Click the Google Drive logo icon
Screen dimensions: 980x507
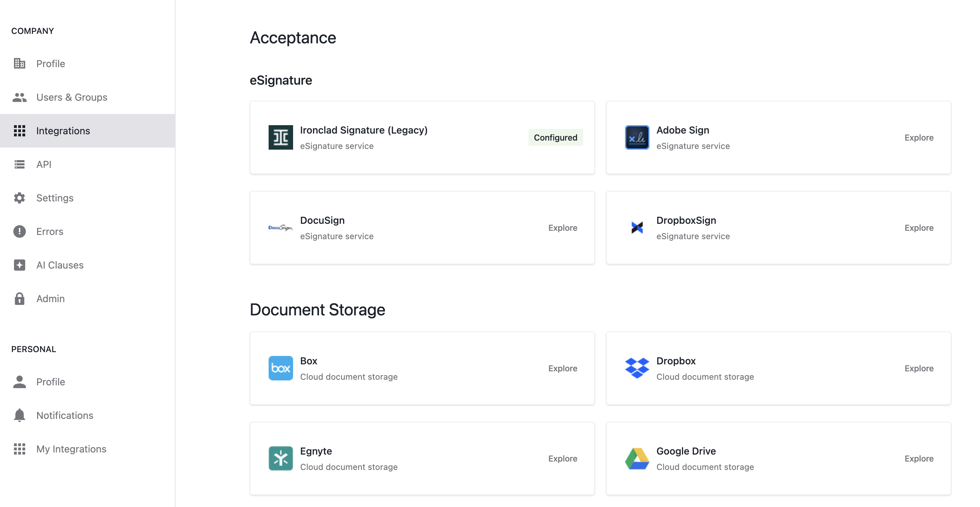(x=637, y=458)
